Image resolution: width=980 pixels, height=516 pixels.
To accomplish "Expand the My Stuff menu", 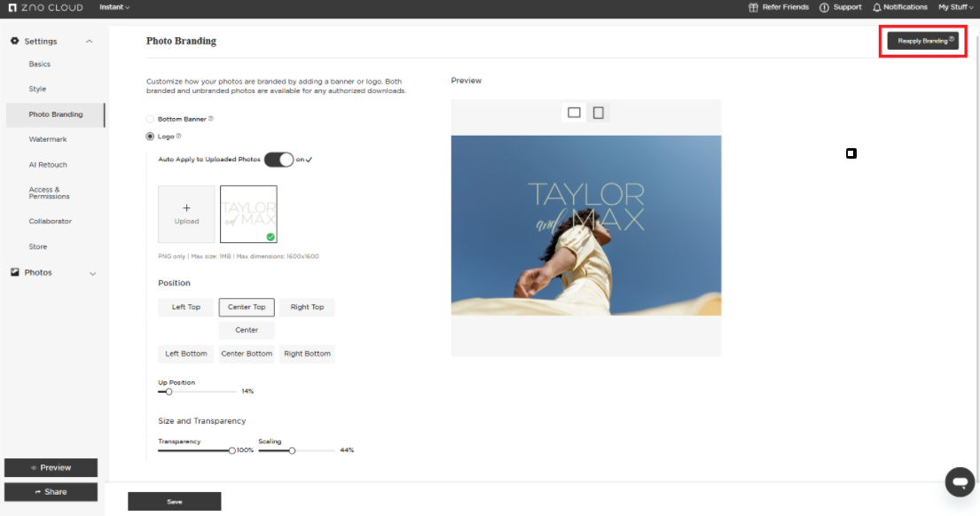I will (956, 7).
